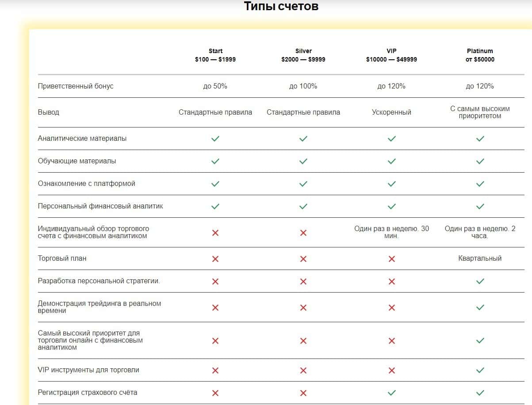Image resolution: width=532 pixels, height=405 pixels.
Task: Click VIP checkmark for Регистрация страхового счёта
Action: 391,393
